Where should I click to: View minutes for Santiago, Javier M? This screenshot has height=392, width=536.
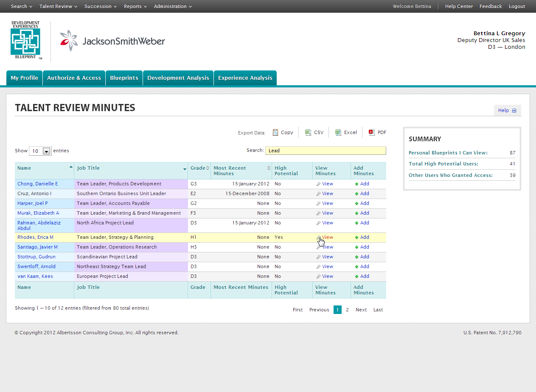tap(327, 247)
